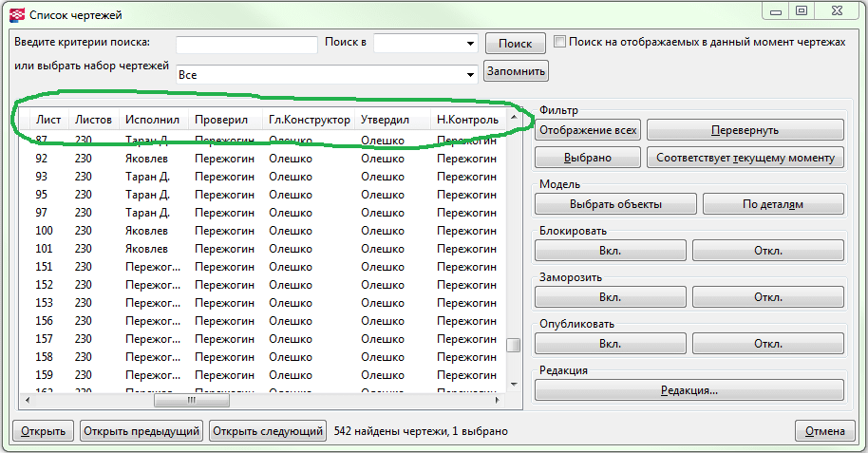Click the 'Запомнить' button
The image size is (868, 453).
[516, 71]
